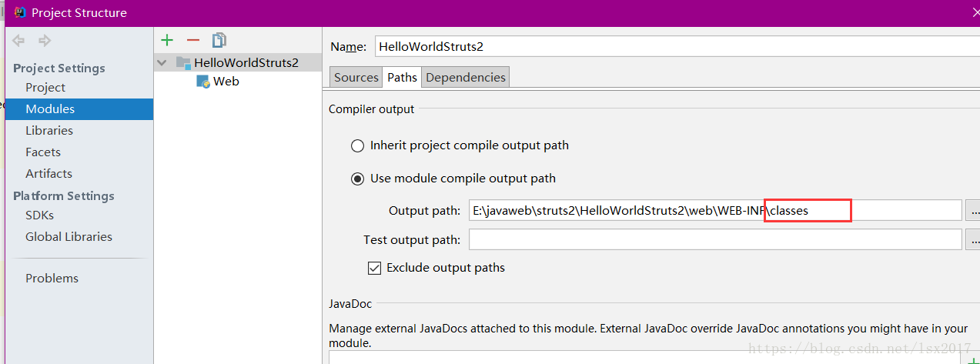Viewport: 980px width, 364px height.
Task: Go back with the left arrow icon
Action: pyautogui.click(x=18, y=41)
